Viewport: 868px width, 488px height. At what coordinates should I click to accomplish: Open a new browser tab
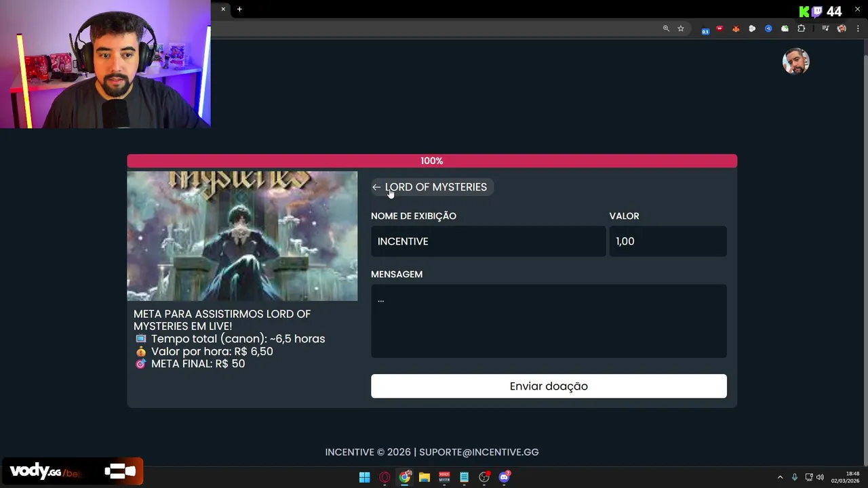point(239,9)
